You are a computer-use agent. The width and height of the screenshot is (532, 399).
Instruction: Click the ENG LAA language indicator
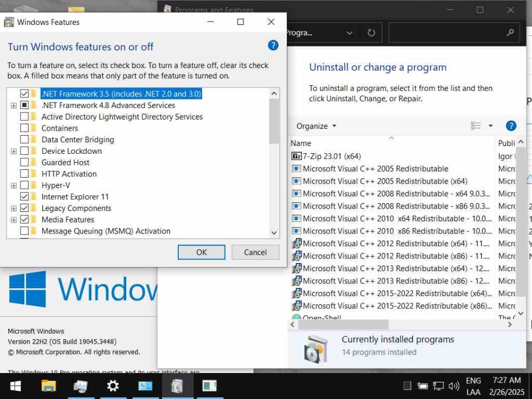coord(473,386)
